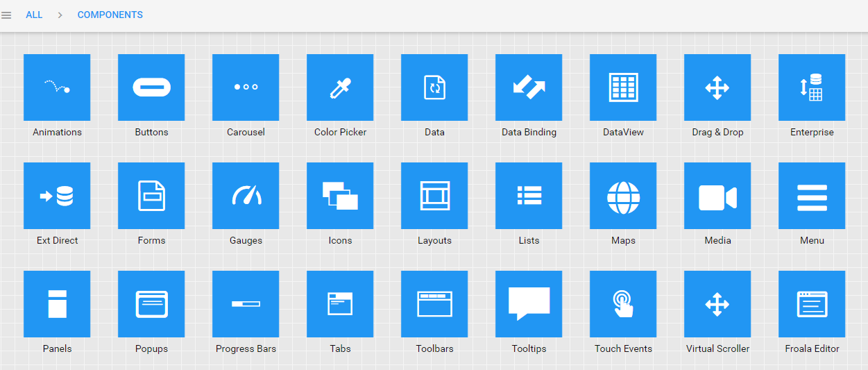Click the 'Gauges' label text
The image size is (868, 370).
pyautogui.click(x=246, y=240)
